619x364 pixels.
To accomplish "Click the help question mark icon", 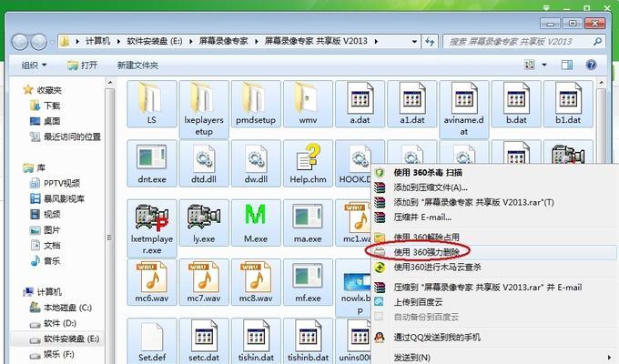I will 591,65.
